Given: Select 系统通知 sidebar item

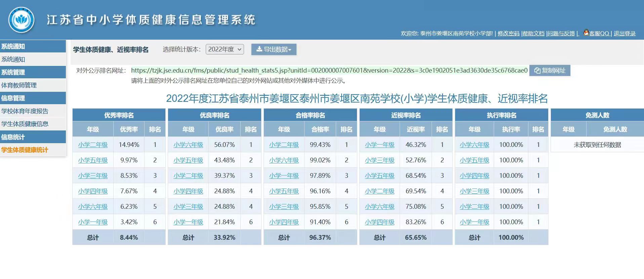Looking at the screenshot, I should 33,59.
